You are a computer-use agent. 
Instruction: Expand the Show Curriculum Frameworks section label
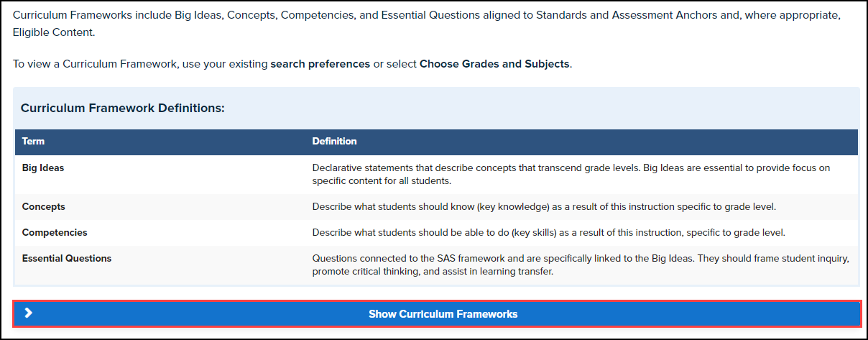coord(443,314)
